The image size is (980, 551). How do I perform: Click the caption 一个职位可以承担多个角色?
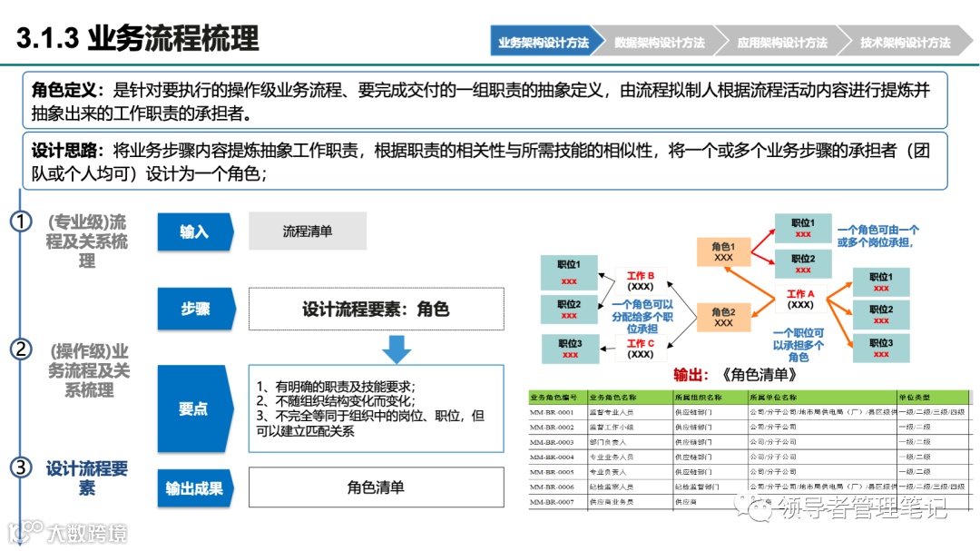[x=799, y=345]
